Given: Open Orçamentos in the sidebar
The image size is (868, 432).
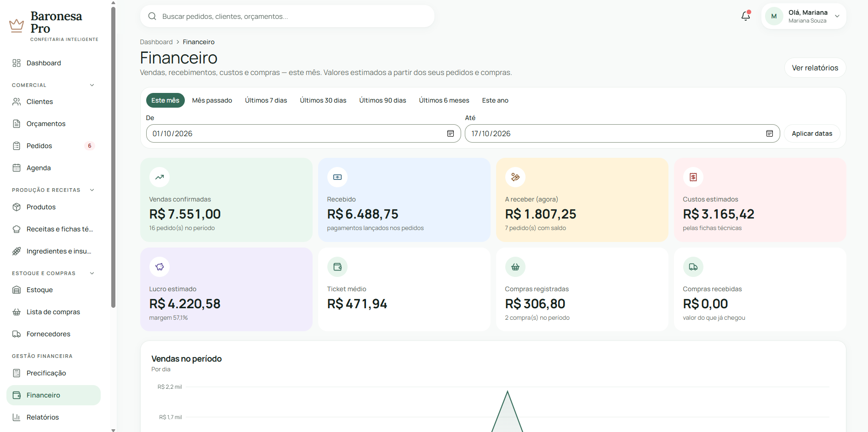Looking at the screenshot, I should [x=53, y=124].
